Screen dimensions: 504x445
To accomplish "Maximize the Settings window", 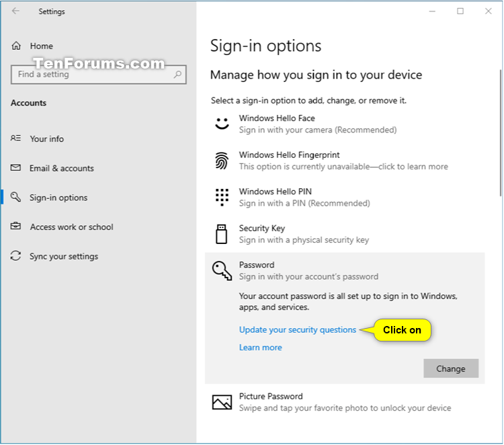I will 460,11.
